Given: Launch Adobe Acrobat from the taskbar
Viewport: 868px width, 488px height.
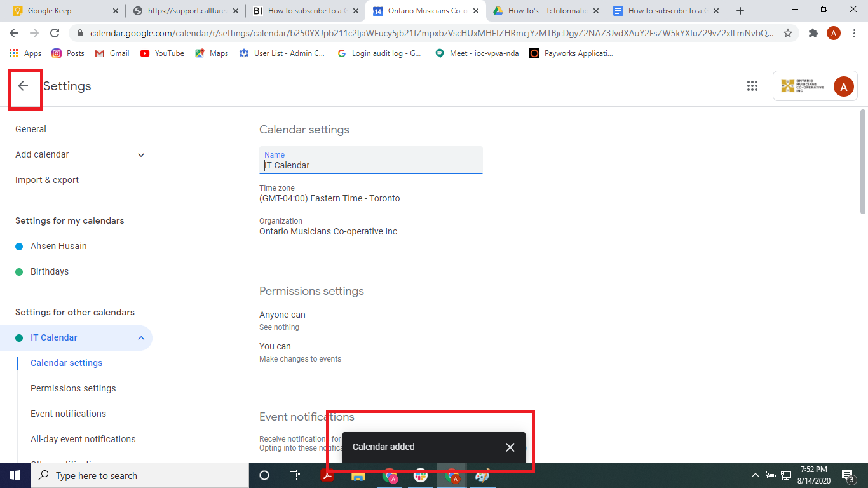Looking at the screenshot, I should pyautogui.click(x=327, y=475).
